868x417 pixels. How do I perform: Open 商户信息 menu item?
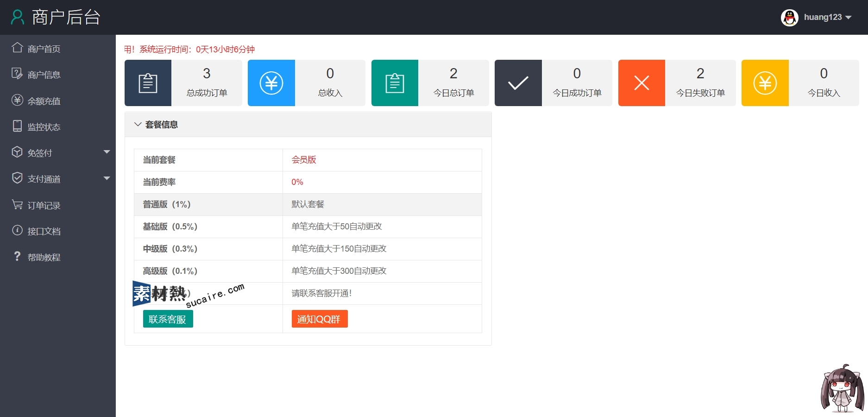click(58, 74)
